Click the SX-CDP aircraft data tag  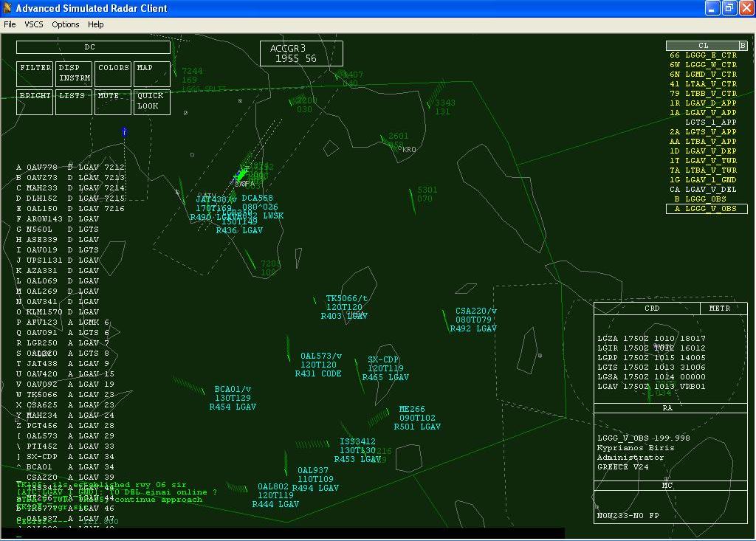385,368
